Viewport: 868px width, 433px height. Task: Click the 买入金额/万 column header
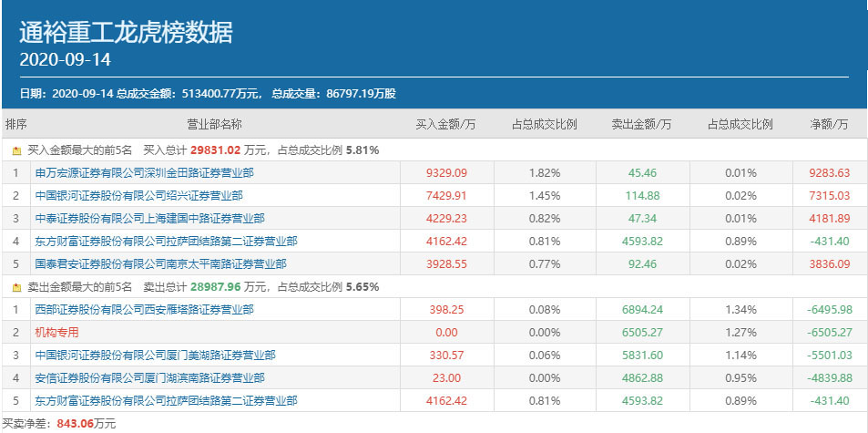[x=445, y=124]
